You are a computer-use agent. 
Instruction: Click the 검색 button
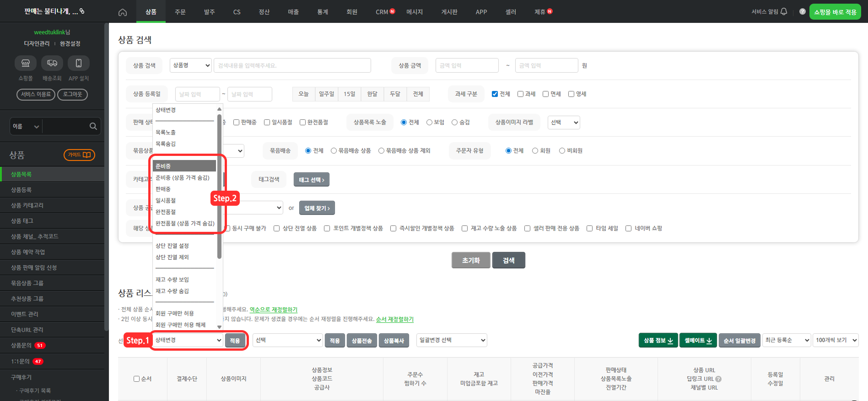(509, 260)
